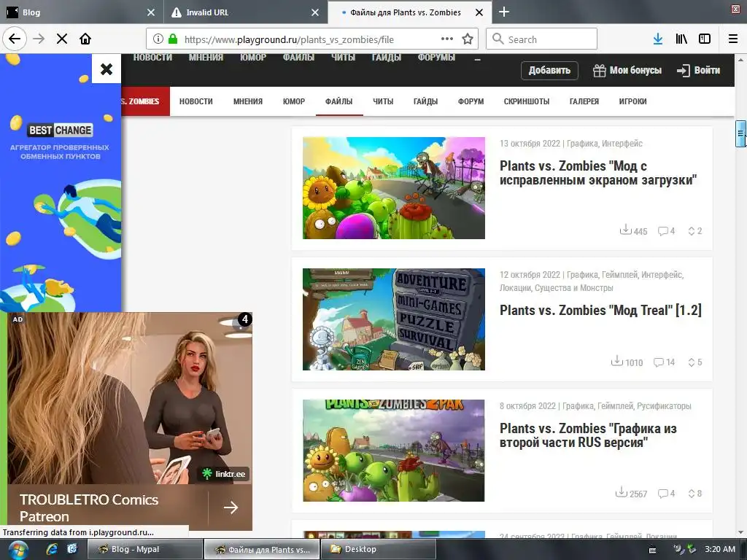Launch Internet Explorer from the quick launch
This screenshot has width=747, height=560.
click(x=52, y=549)
